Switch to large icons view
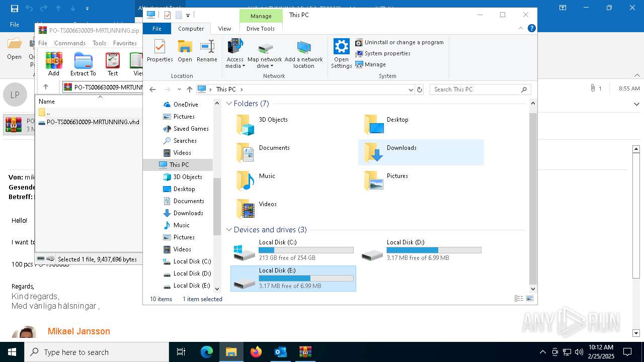This screenshot has height=362, width=644. [x=529, y=299]
